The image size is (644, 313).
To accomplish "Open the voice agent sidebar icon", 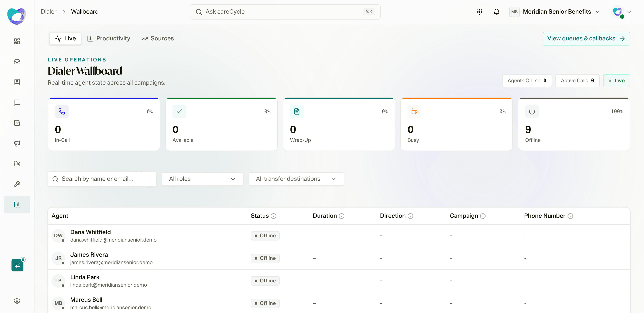I will click(17, 164).
